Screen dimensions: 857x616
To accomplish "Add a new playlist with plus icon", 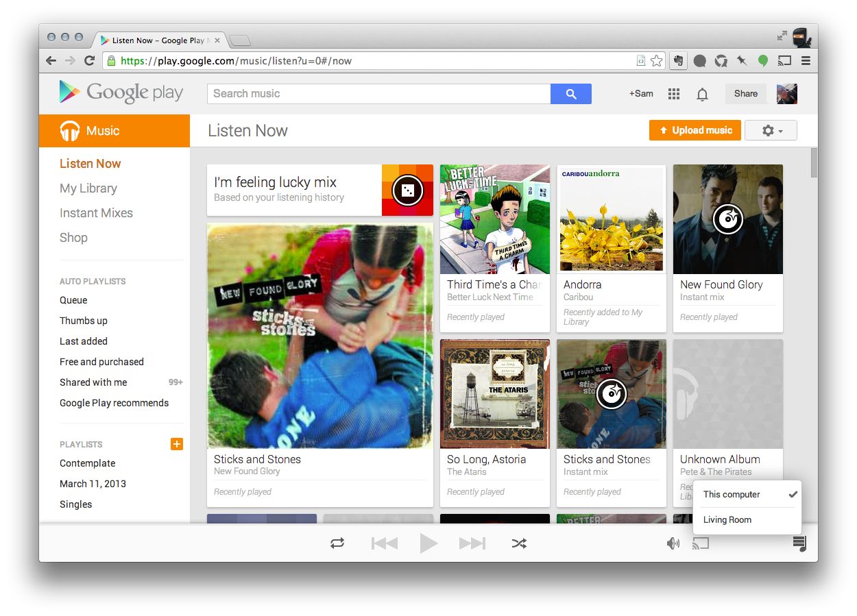I will tap(177, 444).
